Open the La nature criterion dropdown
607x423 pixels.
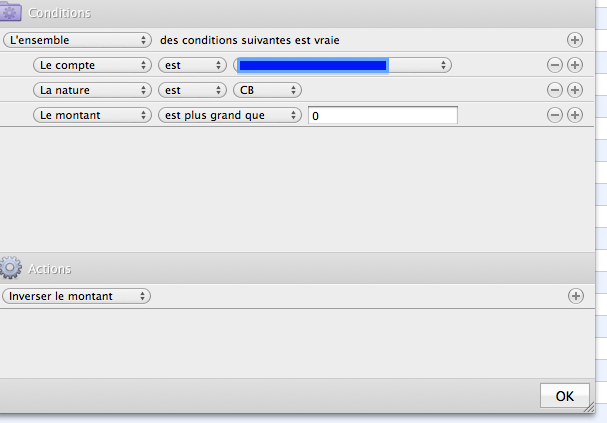click(92, 90)
